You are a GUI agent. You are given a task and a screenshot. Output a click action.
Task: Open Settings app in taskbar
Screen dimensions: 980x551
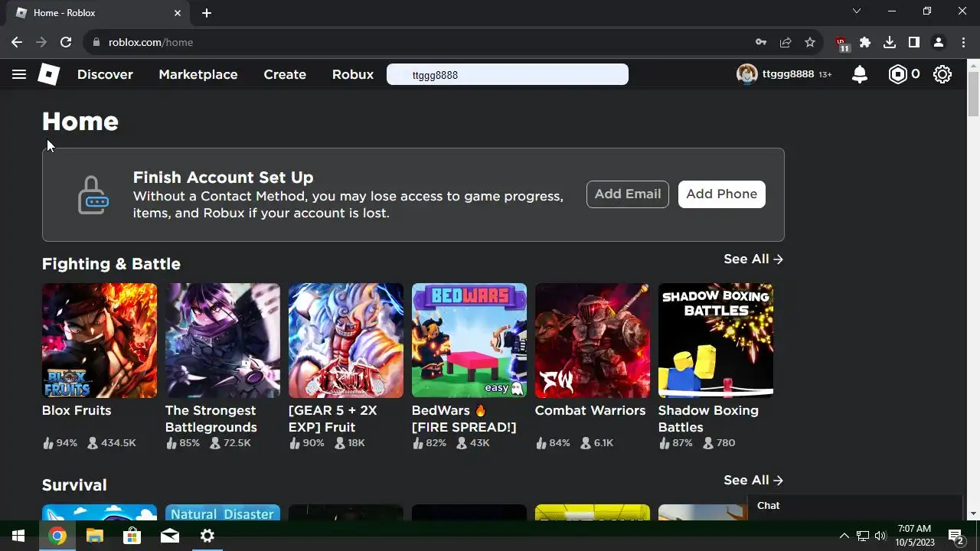tap(207, 536)
